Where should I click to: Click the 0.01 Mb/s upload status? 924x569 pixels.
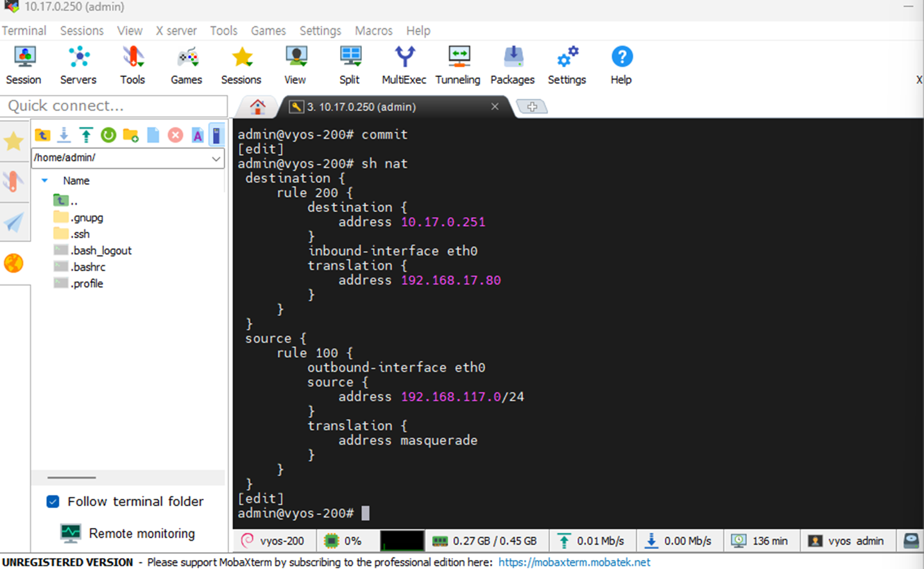point(591,541)
